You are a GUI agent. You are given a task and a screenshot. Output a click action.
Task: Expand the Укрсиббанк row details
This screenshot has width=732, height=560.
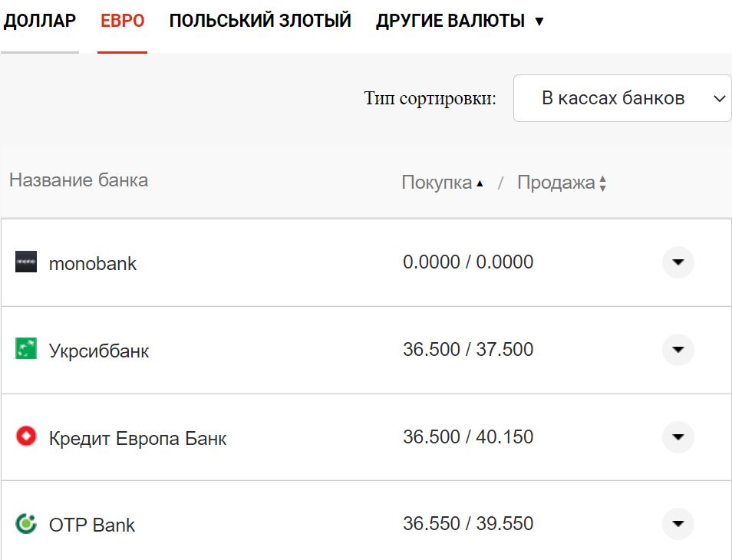(678, 350)
